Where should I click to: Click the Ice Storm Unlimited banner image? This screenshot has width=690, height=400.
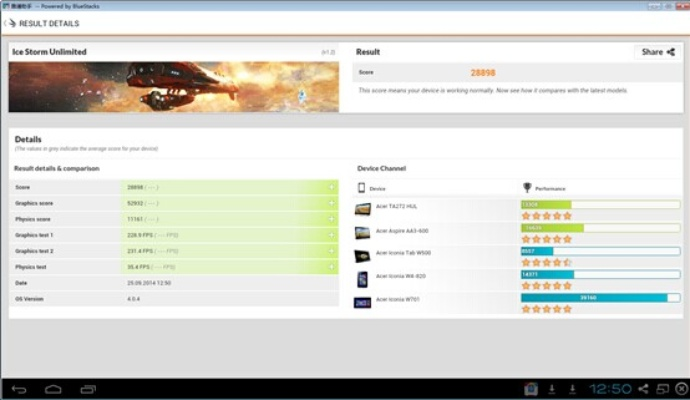(x=173, y=87)
